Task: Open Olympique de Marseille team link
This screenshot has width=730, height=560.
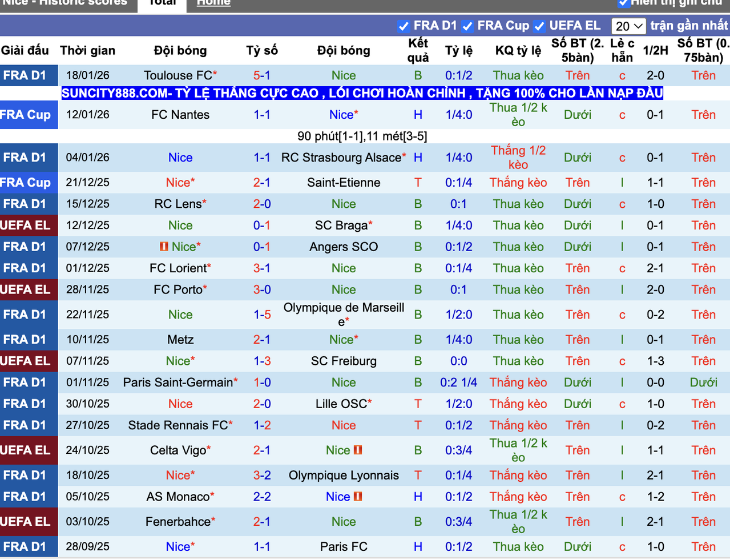Action: (x=344, y=315)
